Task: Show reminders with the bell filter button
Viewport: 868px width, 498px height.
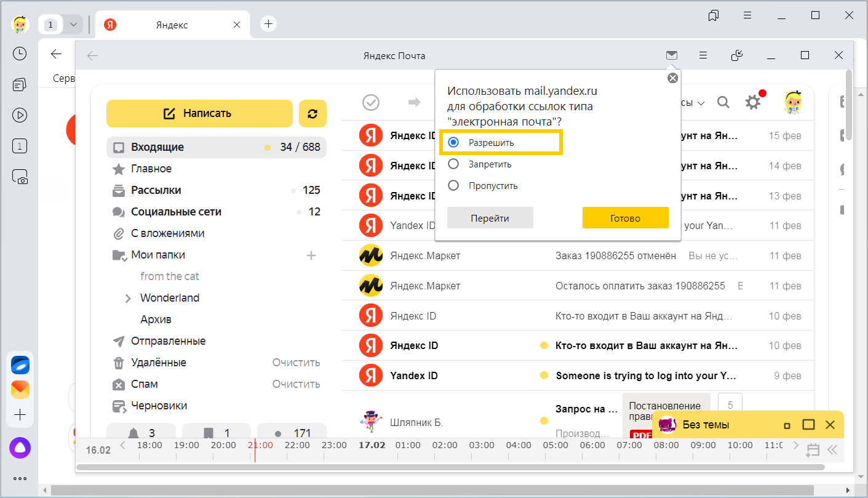Action: click(141, 433)
